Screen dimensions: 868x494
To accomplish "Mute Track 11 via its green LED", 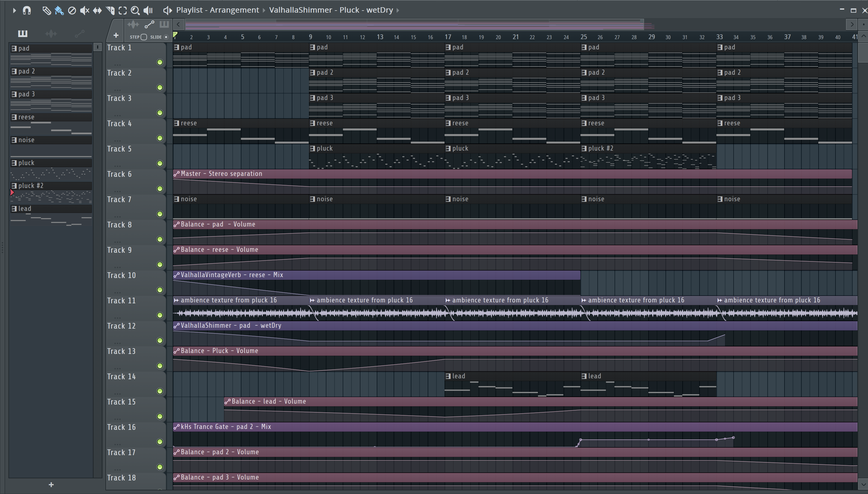I will [159, 315].
